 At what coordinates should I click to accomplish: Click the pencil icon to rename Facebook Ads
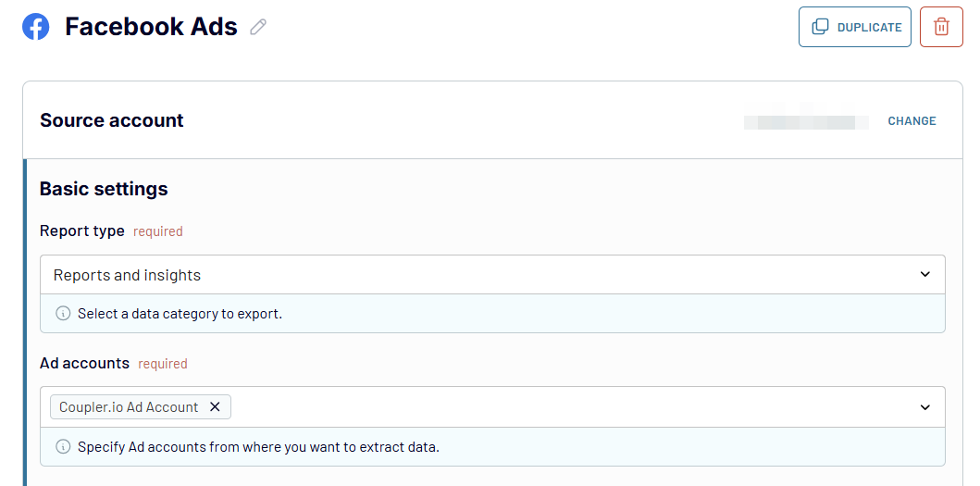pyautogui.click(x=258, y=27)
